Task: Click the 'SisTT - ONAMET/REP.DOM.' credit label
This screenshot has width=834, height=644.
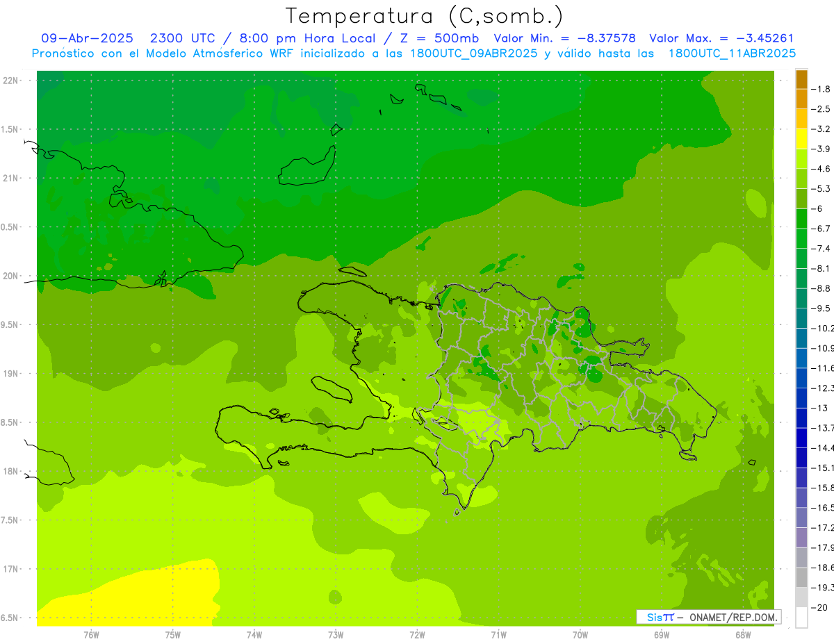Action: pos(710,617)
